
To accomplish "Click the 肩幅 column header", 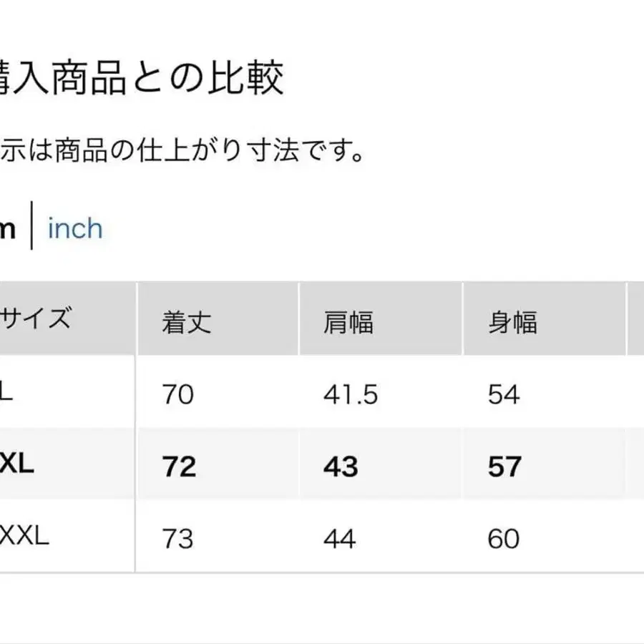I will [x=350, y=321].
